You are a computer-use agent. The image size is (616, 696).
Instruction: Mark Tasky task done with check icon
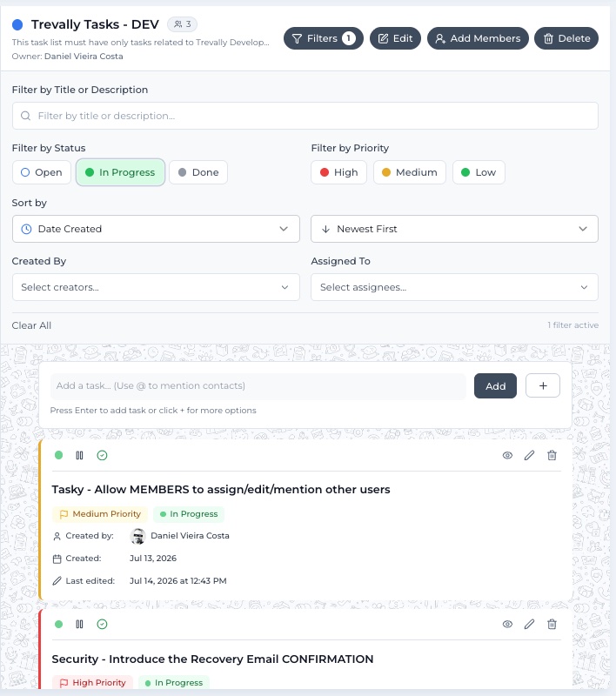click(x=102, y=455)
